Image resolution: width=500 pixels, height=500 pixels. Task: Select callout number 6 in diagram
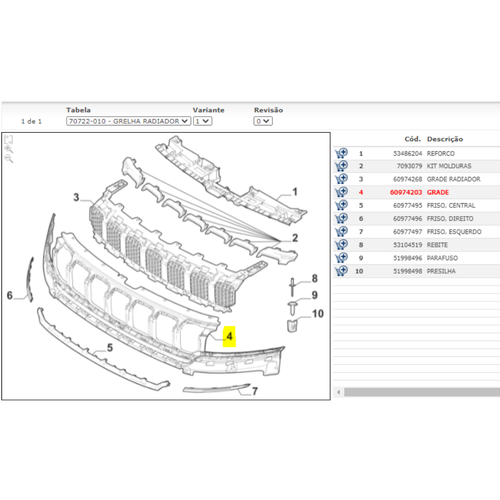coord(10,295)
